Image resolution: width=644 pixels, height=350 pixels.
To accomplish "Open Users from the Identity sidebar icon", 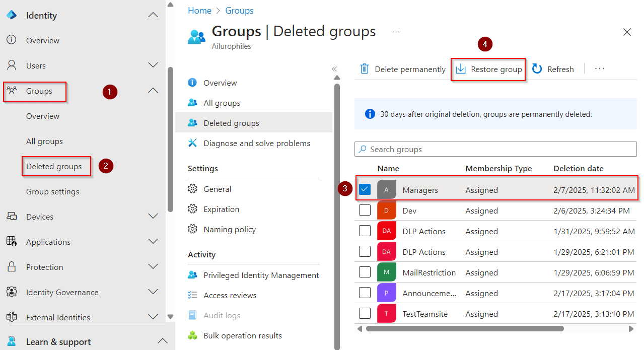I will (x=11, y=65).
